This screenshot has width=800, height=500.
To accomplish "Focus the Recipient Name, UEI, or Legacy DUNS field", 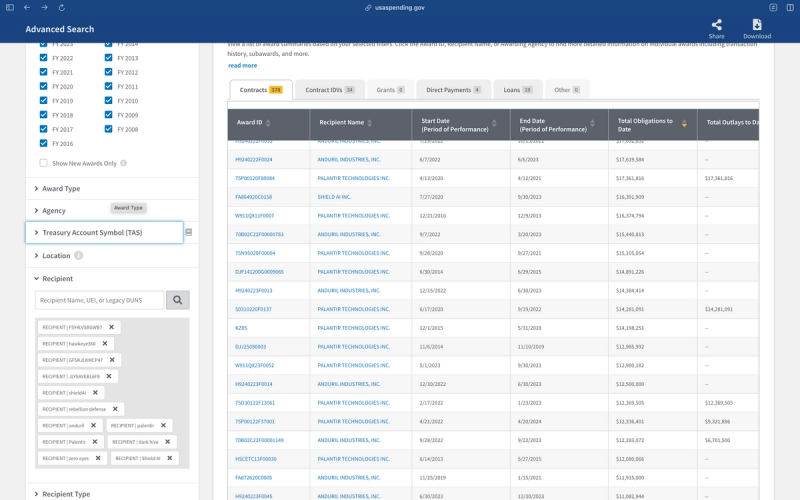I will 99,300.
